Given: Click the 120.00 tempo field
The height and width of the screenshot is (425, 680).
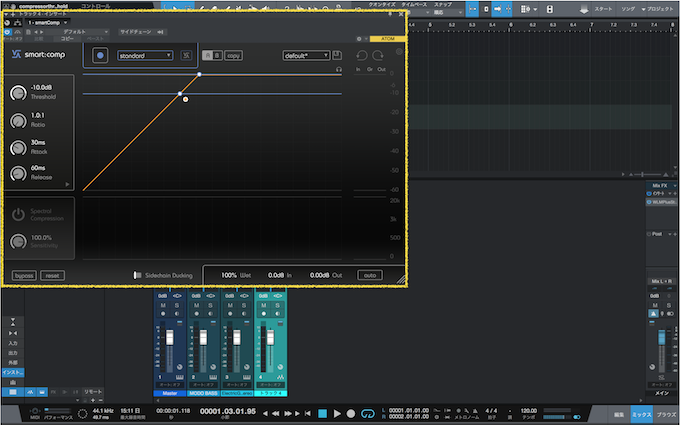Looking at the screenshot, I should tap(529, 411).
